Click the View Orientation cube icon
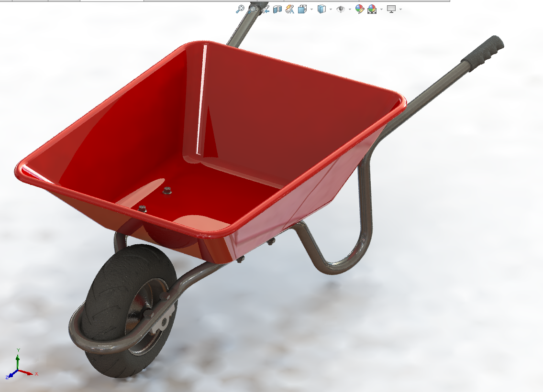 302,9
